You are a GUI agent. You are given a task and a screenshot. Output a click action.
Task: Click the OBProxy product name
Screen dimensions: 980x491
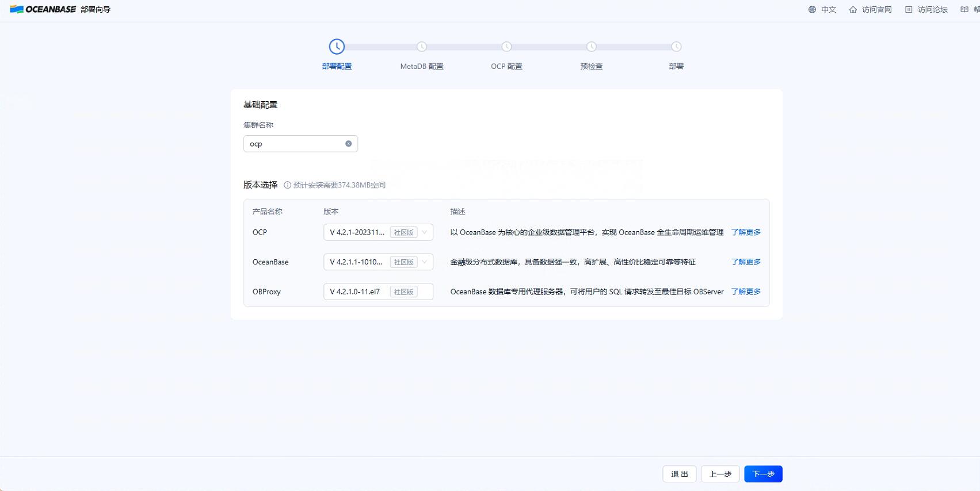tap(266, 291)
